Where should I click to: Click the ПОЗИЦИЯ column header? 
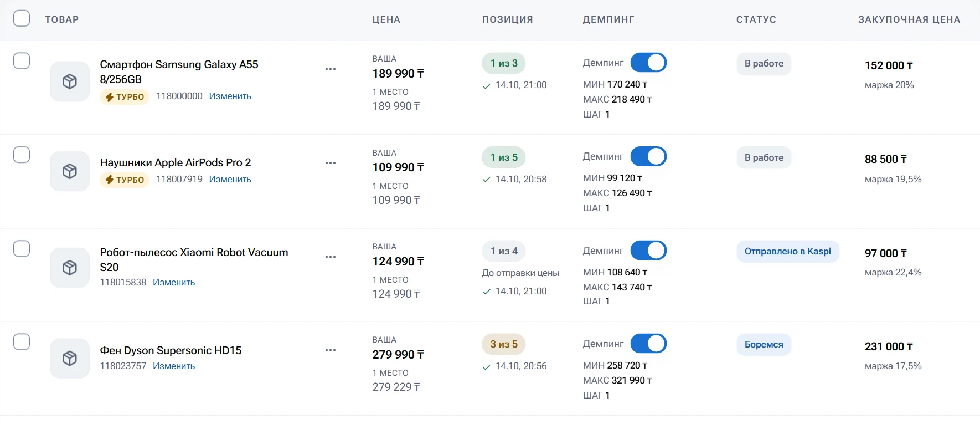[x=508, y=19]
